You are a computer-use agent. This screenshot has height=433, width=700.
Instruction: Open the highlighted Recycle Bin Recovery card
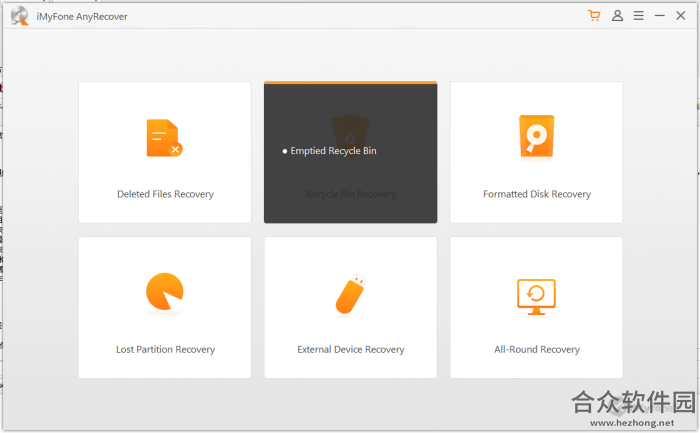point(350,152)
